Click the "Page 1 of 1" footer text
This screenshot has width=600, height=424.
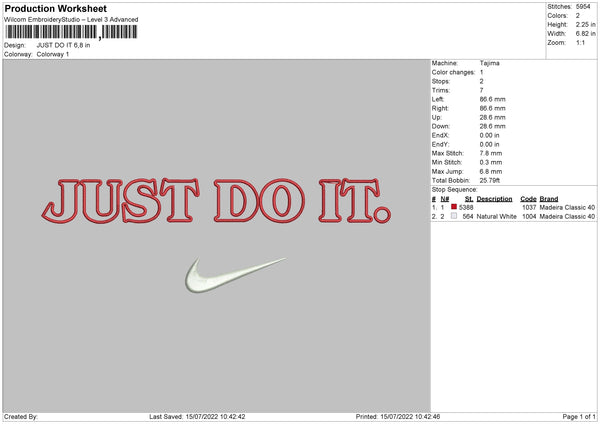point(579,417)
